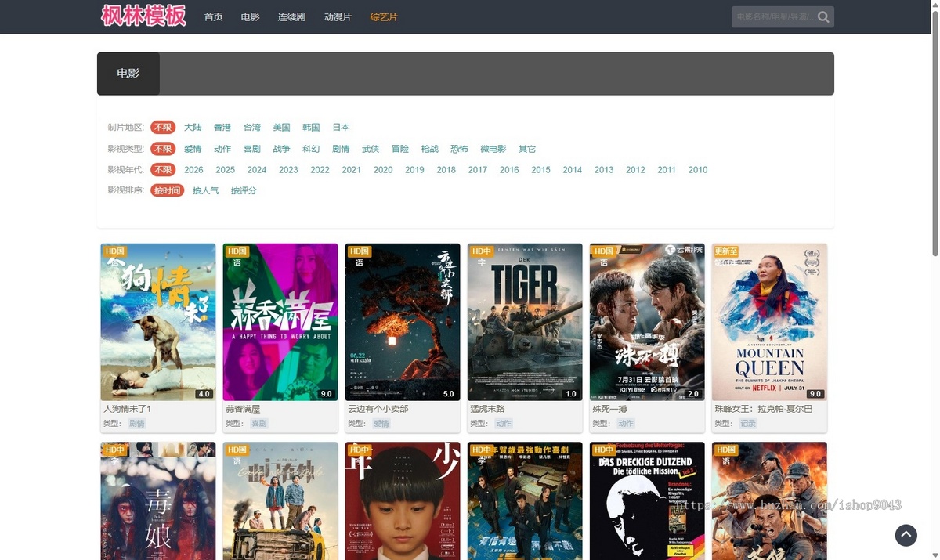Open the 殊死一搏 poster
The width and height of the screenshot is (940, 560).
point(647,322)
